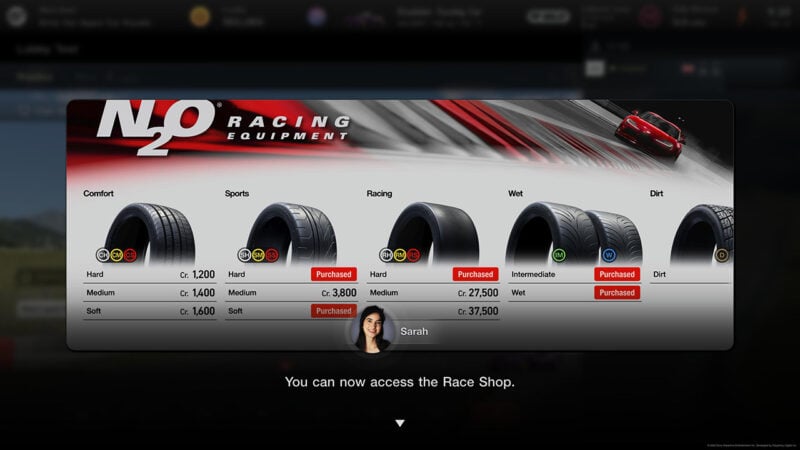The image size is (800, 450).
Task: Click the red SS Sports Soft badge
Action: (272, 255)
